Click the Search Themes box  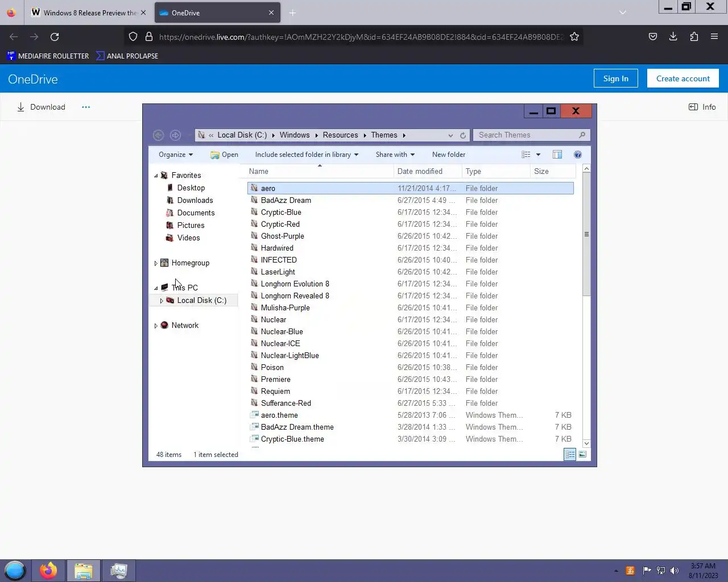point(531,135)
